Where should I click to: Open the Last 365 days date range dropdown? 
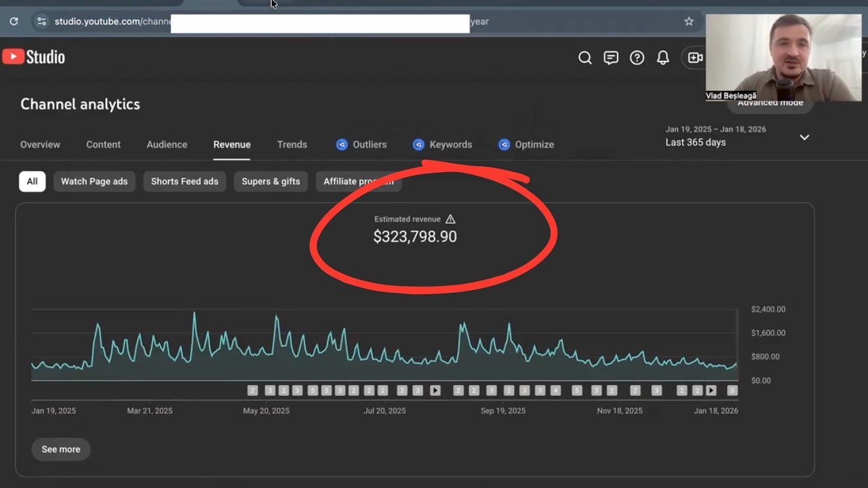738,136
